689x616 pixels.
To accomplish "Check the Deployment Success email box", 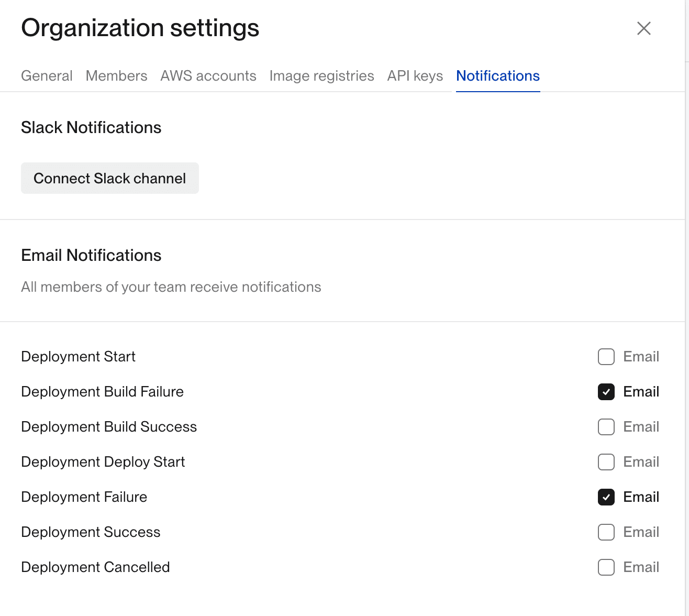I will click(x=606, y=532).
